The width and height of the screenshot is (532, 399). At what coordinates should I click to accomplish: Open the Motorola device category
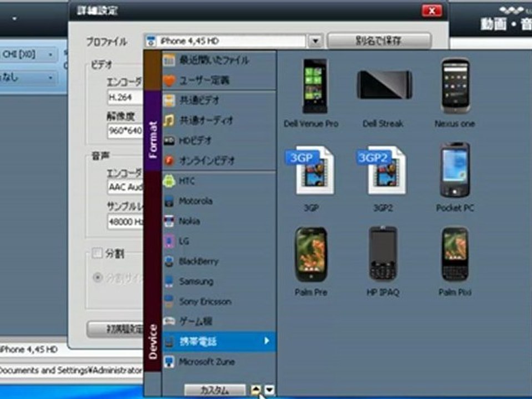coord(219,201)
